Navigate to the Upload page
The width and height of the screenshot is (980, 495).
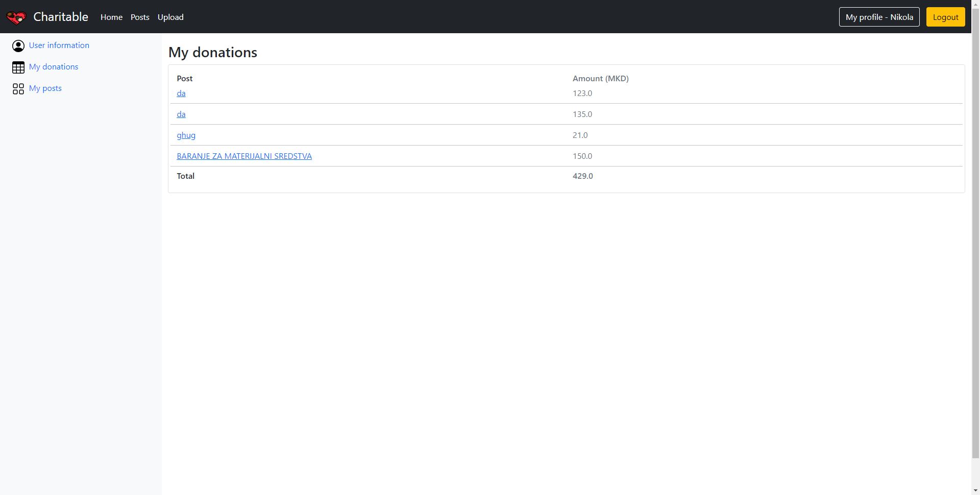[170, 17]
